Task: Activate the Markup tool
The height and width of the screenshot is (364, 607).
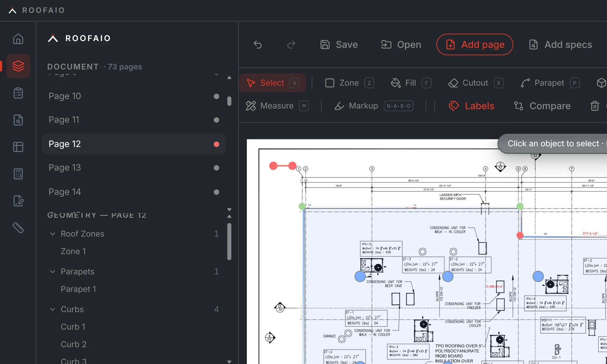Action: (374, 106)
